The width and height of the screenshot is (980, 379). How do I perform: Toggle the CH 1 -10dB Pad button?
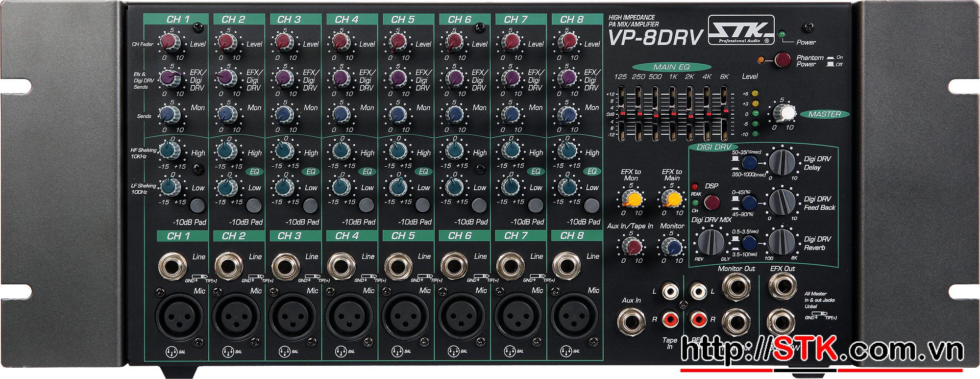197,205
